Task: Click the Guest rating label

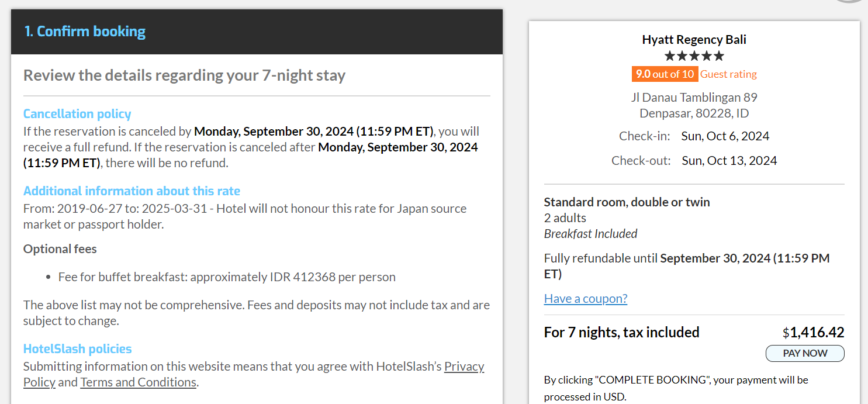Action: (728, 74)
